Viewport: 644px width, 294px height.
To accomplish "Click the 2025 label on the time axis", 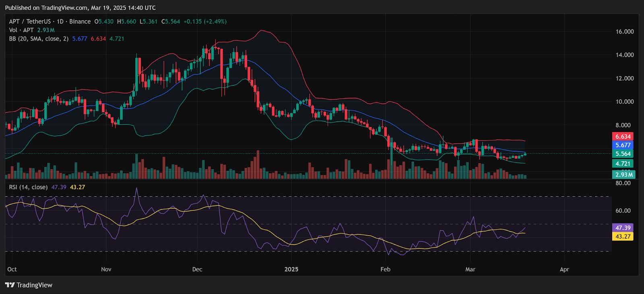I will tap(291, 269).
